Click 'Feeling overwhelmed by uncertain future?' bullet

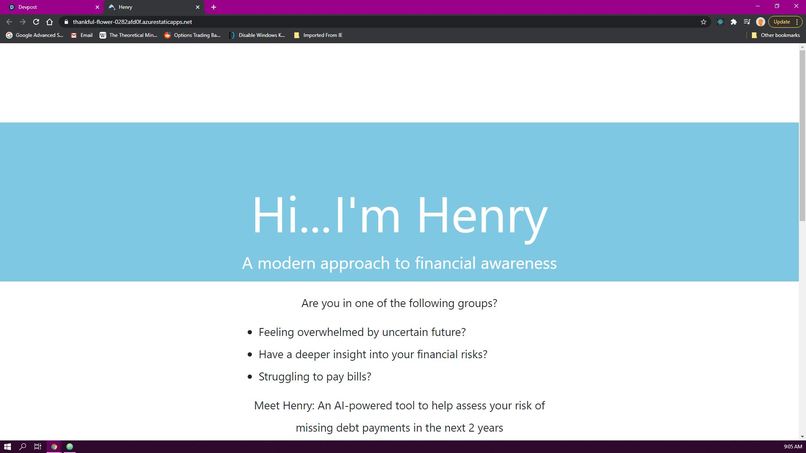362,332
